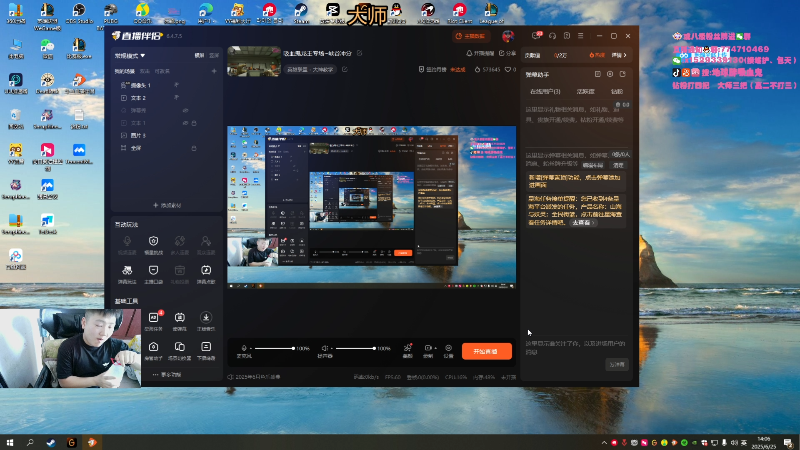
Task: Add a new scene with plus icon
Action: point(214,71)
